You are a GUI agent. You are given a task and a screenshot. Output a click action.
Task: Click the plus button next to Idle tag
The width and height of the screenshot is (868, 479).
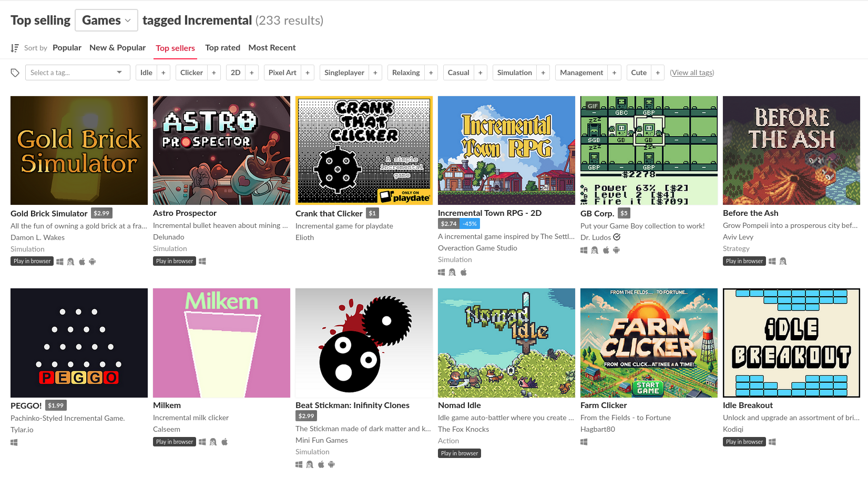(x=164, y=72)
